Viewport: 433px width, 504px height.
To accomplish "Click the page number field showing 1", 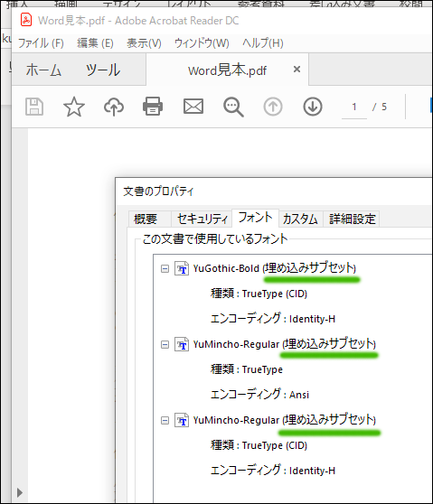I will 354,107.
